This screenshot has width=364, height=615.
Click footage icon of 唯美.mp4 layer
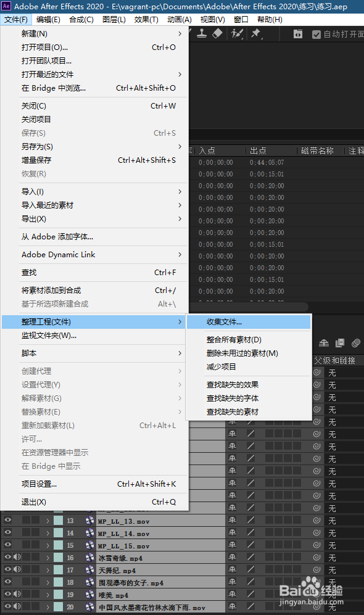(90, 595)
